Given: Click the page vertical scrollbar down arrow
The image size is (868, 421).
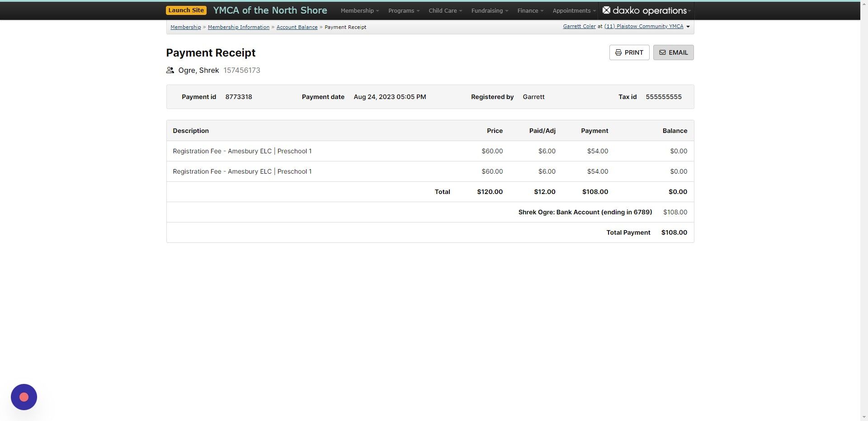Looking at the screenshot, I should click(864, 417).
